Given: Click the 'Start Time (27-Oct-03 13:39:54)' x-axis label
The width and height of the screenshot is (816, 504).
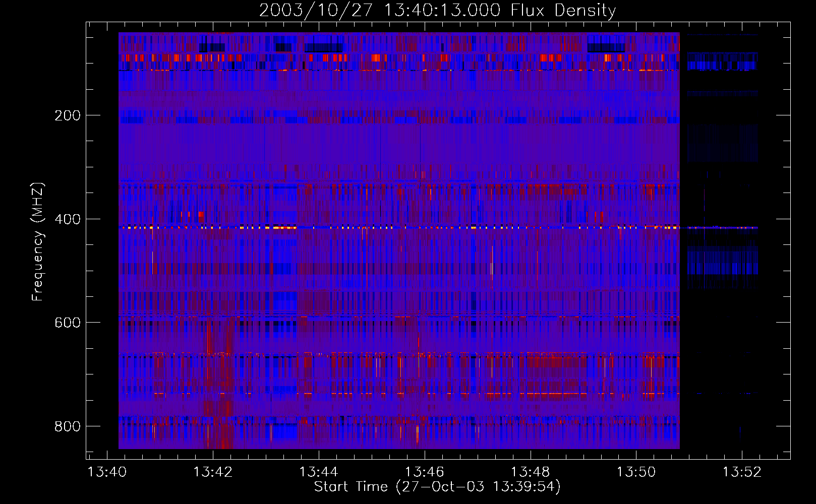Looking at the screenshot, I should [x=437, y=487].
